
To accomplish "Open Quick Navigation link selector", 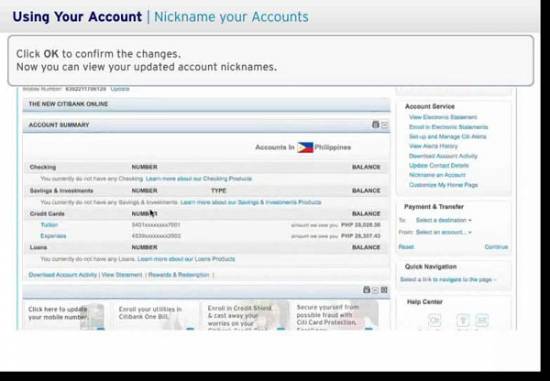I will click(448, 280).
